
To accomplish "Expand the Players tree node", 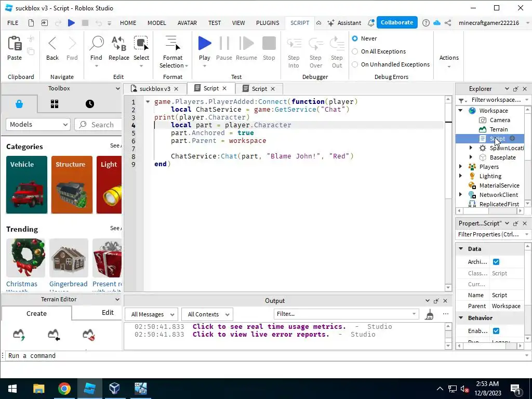I will click(460, 166).
